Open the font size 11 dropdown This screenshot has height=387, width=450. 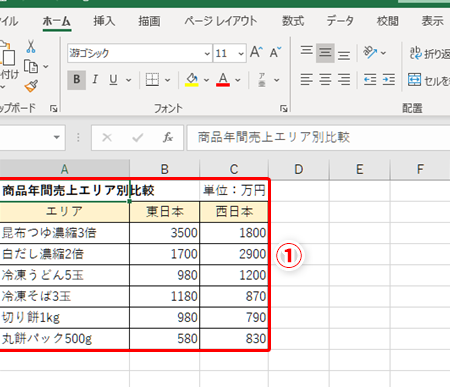pyautogui.click(x=241, y=53)
